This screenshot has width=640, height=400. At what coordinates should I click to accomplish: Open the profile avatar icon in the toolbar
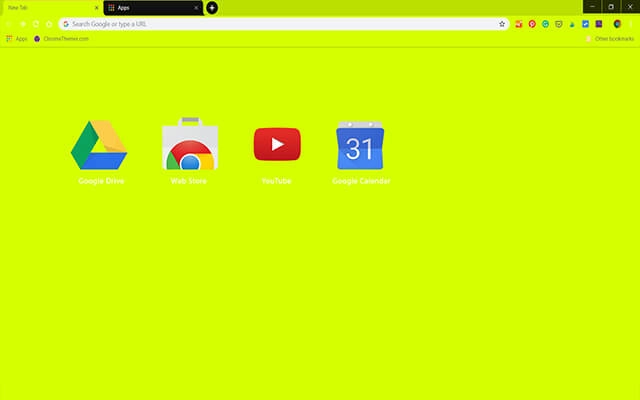click(x=617, y=24)
